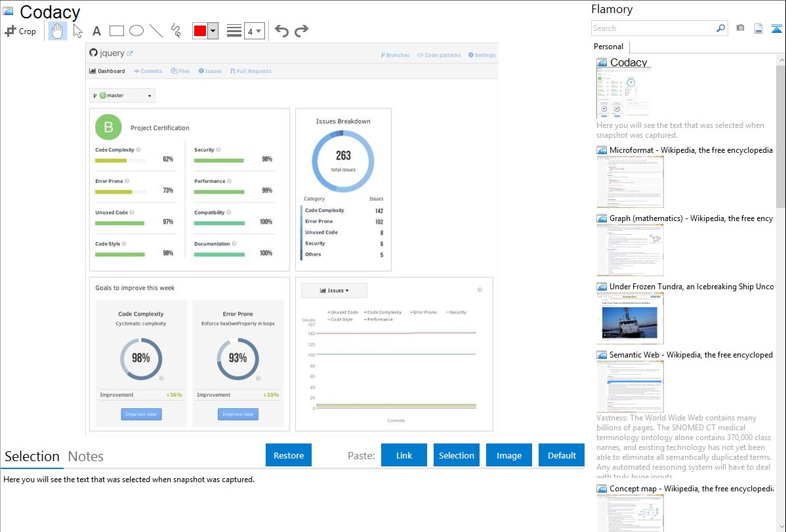786x532 pixels.
Task: Paste as Image
Action: click(508, 455)
